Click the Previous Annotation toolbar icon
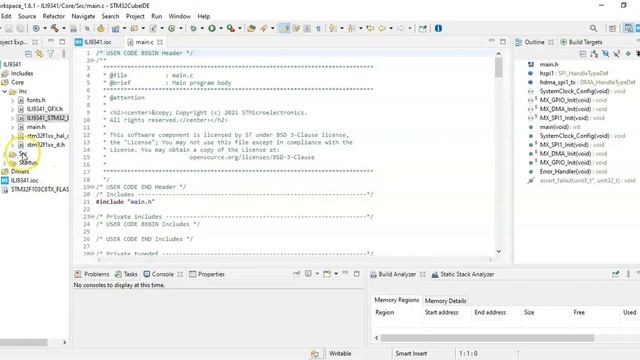 point(351,28)
